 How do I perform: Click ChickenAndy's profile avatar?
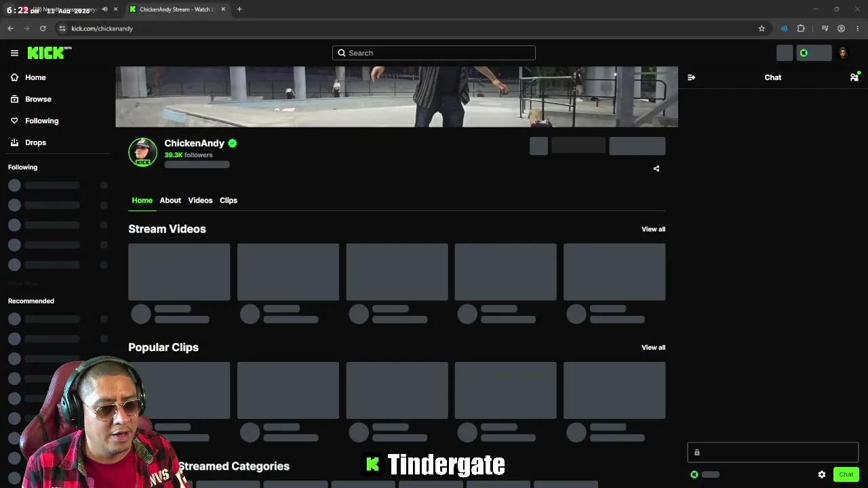tap(142, 152)
